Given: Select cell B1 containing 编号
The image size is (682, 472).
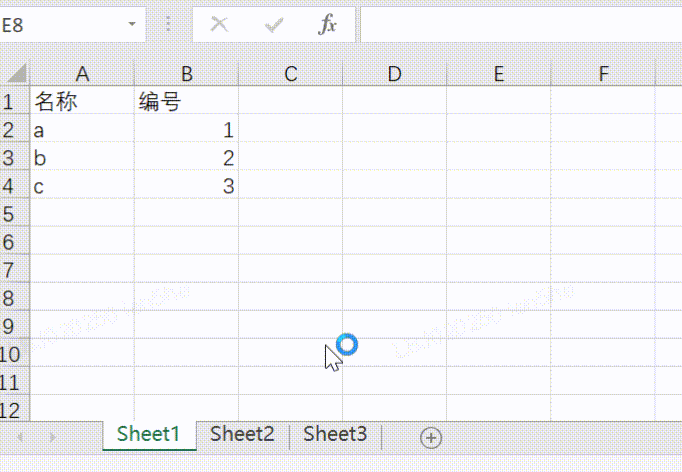Looking at the screenshot, I should point(186,102).
